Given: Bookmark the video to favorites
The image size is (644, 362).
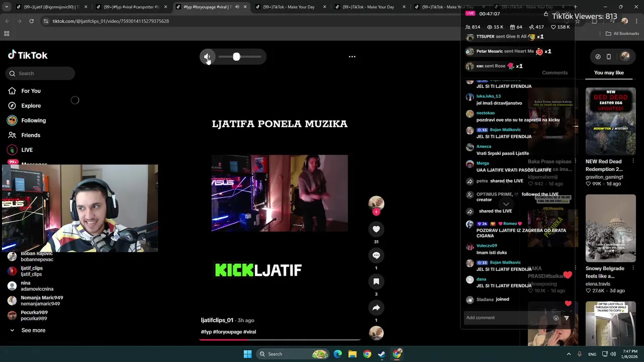Looking at the screenshot, I should pyautogui.click(x=376, y=281).
